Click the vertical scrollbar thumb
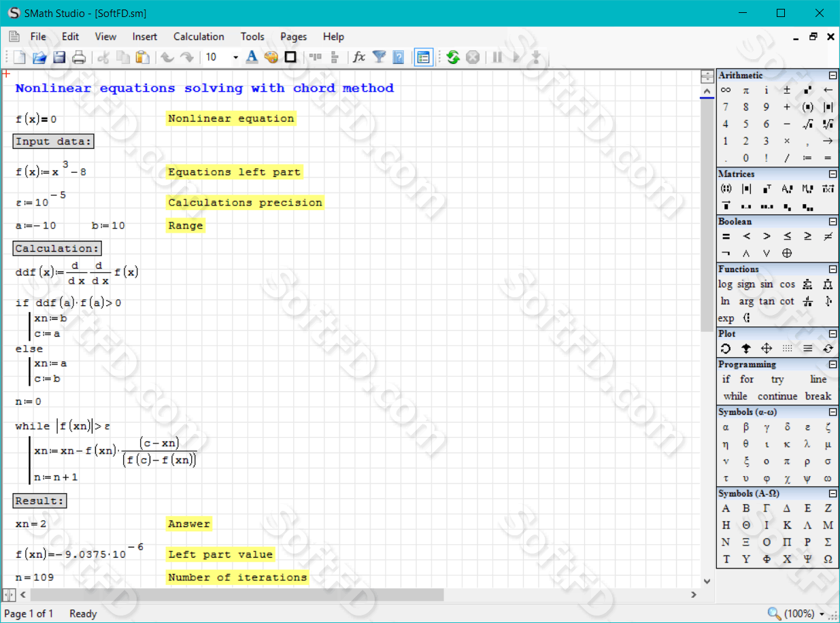 pos(707,216)
